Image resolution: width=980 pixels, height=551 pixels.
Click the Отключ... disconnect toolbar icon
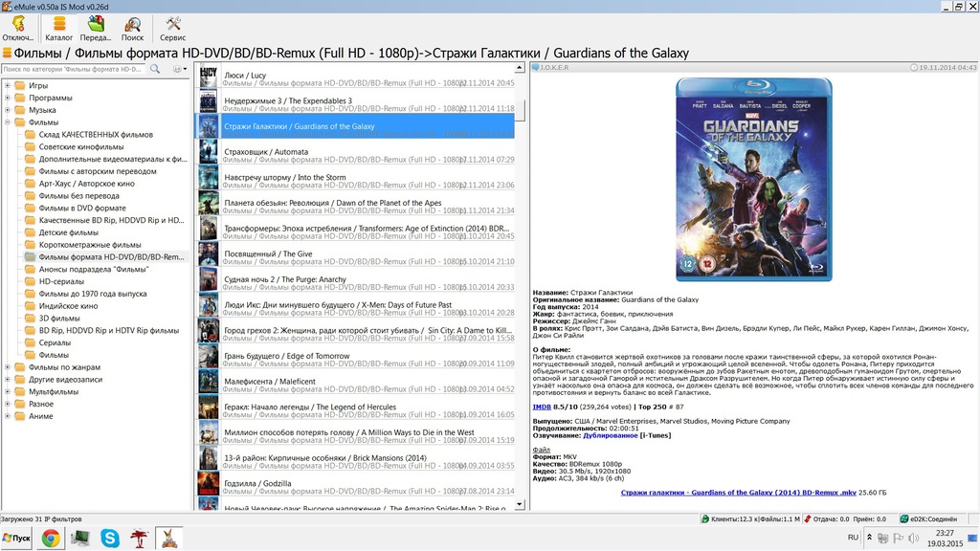[18, 29]
